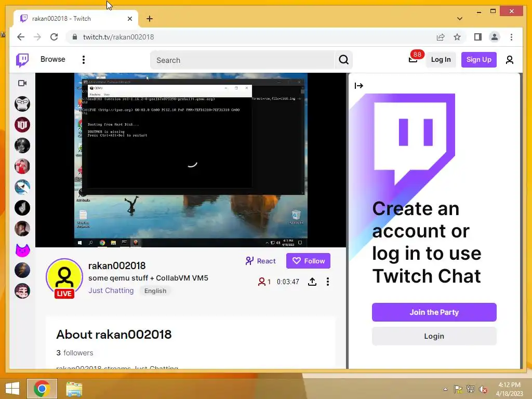
Task: Close the rakan002018 Twitch tab
Action: pos(129,19)
